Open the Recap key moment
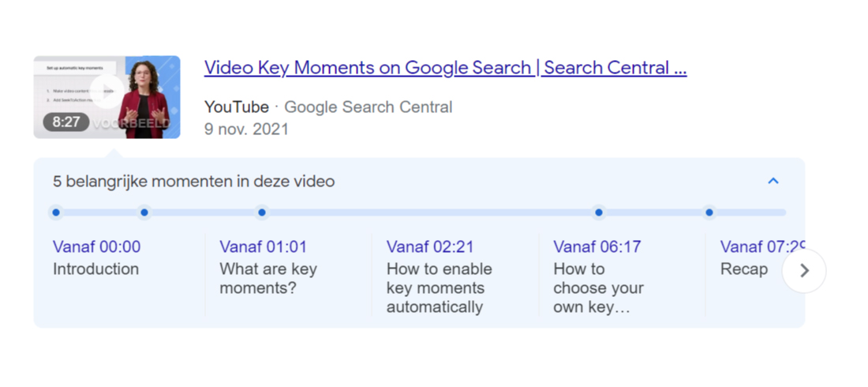This screenshot has width=868, height=387. (744, 269)
